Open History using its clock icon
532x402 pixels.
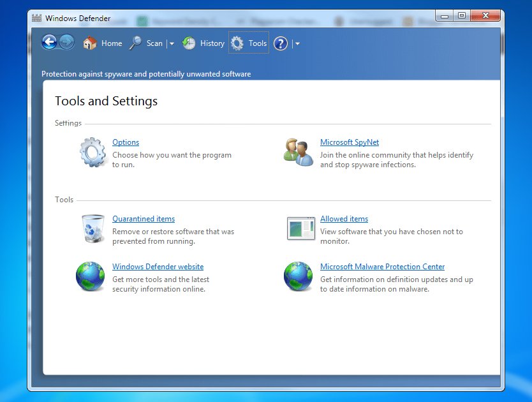(x=188, y=43)
